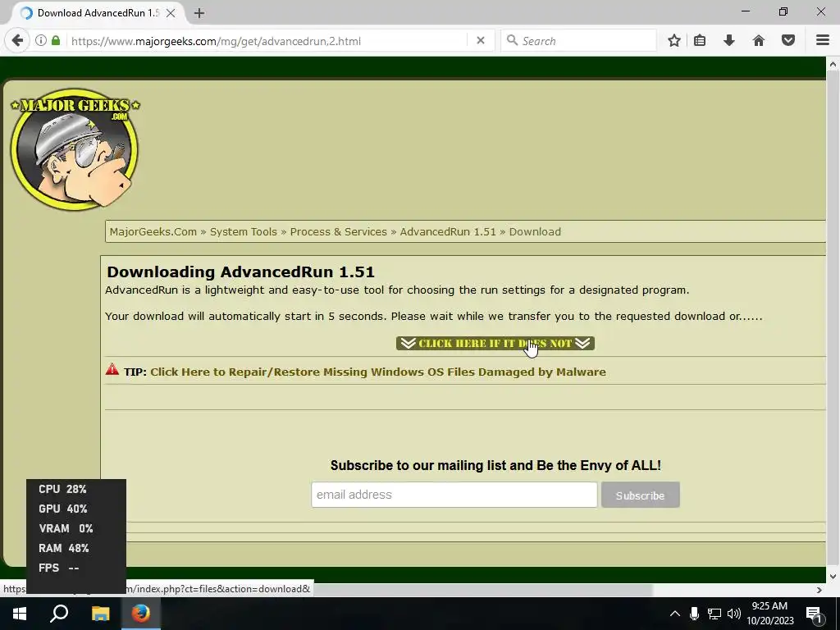The height and width of the screenshot is (630, 840).
Task: Close the Download AdvancedRun tab
Action: pyautogui.click(x=171, y=13)
